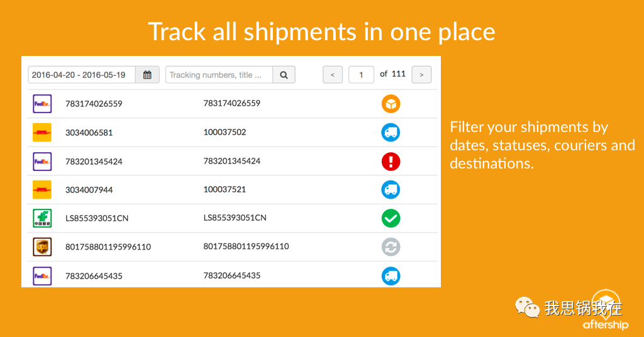Click in-transit truck icon for 3034006581
The image size is (644, 337).
(x=391, y=133)
